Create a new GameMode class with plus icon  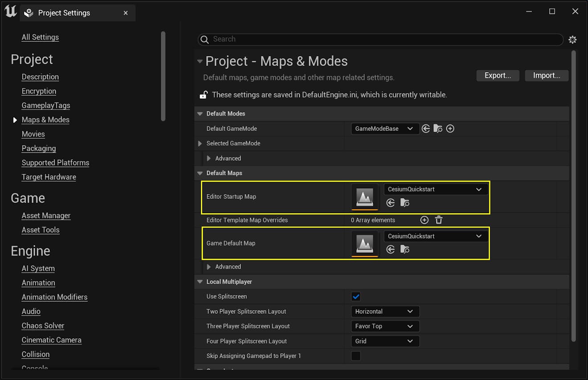(x=450, y=128)
